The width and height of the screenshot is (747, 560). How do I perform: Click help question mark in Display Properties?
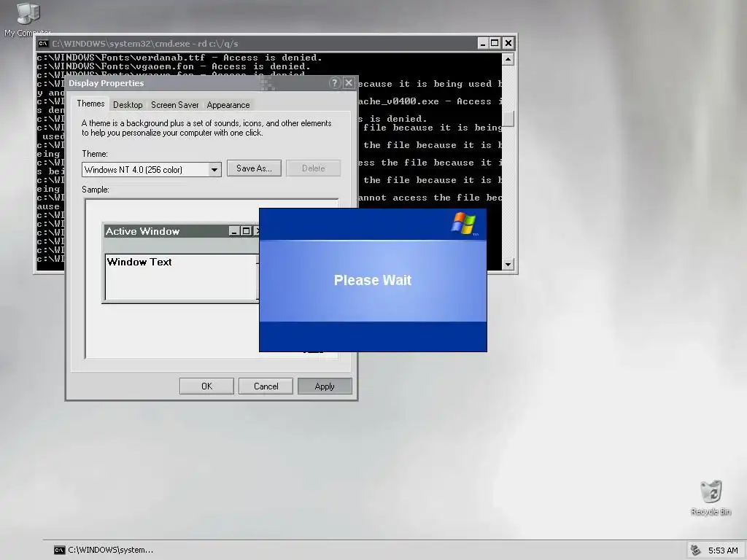(334, 83)
